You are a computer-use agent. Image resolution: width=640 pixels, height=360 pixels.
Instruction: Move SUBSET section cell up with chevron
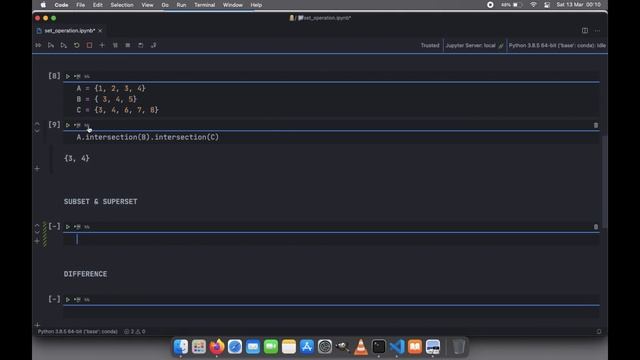(37, 224)
